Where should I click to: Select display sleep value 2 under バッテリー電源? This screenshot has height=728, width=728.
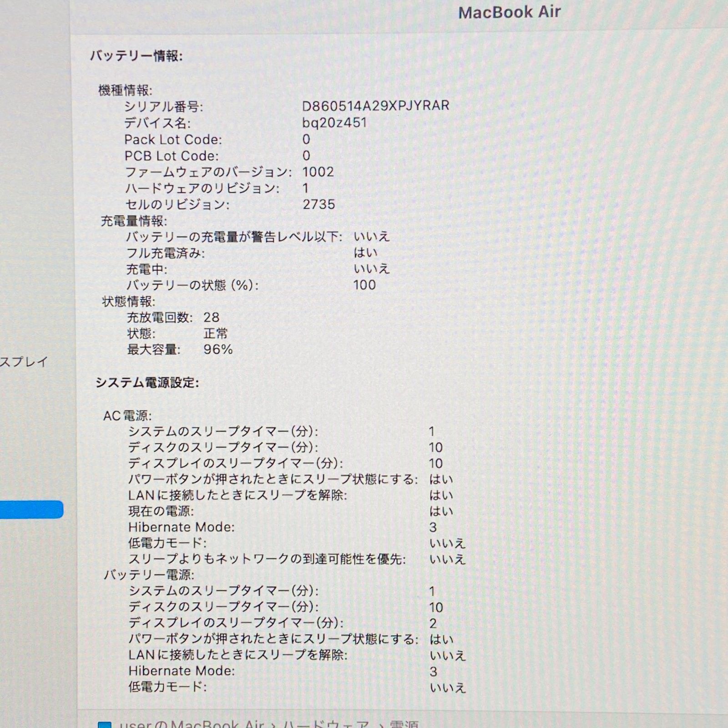click(433, 623)
